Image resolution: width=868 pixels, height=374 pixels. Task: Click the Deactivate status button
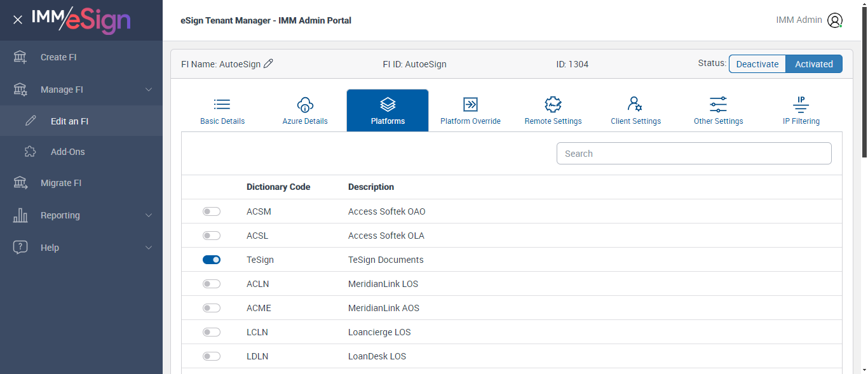pos(757,64)
